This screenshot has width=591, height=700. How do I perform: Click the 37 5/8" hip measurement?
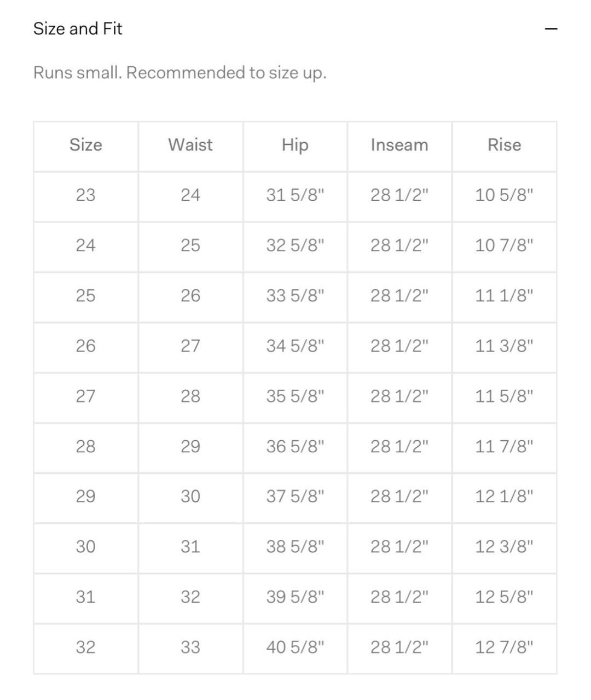click(295, 497)
